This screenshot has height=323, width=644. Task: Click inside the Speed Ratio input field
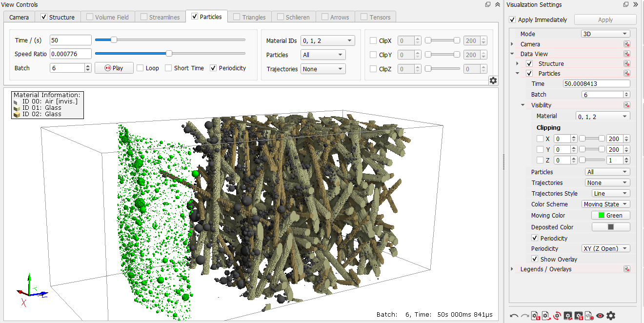[x=70, y=54]
